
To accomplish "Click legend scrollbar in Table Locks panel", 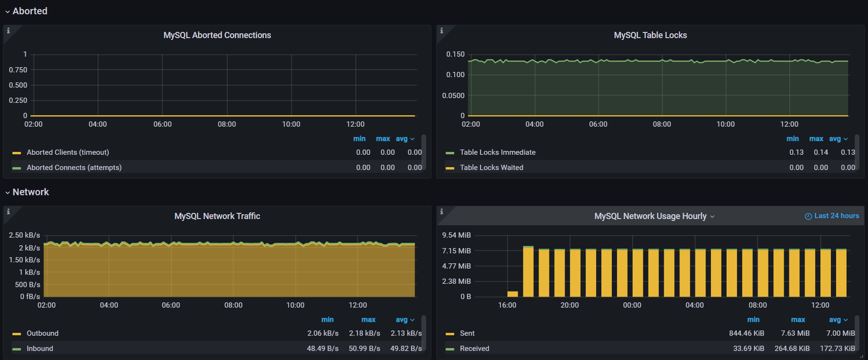I will click(x=857, y=151).
